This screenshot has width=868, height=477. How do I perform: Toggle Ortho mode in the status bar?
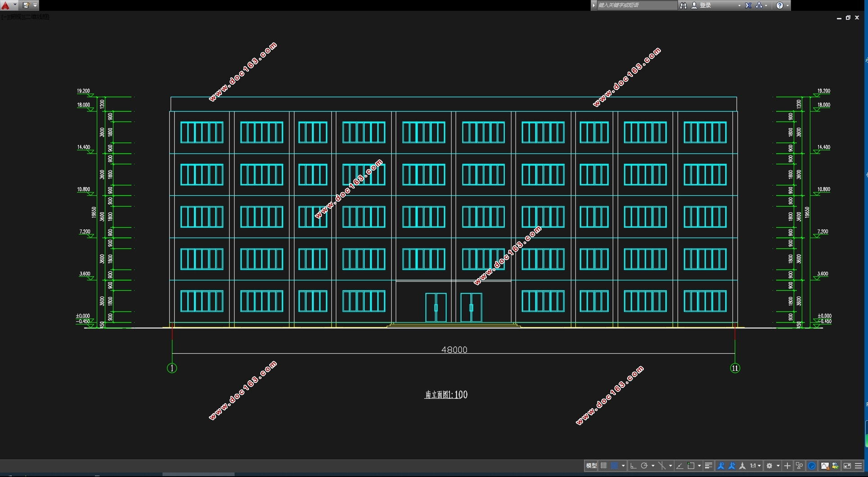click(633, 466)
